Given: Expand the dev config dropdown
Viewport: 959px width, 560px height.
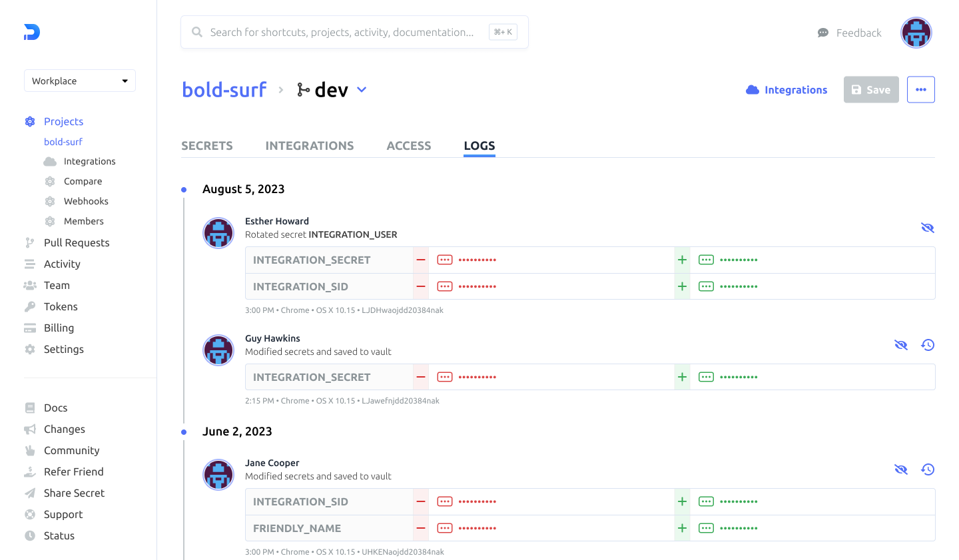Looking at the screenshot, I should tap(362, 89).
